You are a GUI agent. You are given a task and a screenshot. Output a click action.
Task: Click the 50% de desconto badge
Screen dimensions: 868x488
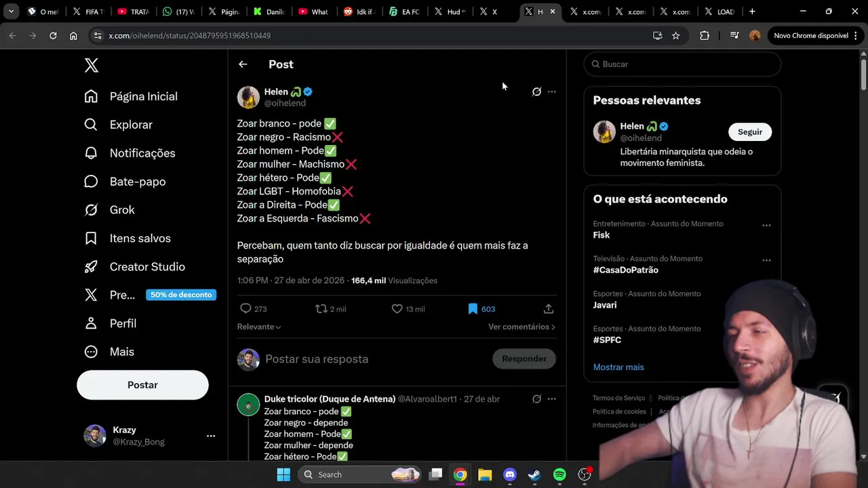(181, 295)
